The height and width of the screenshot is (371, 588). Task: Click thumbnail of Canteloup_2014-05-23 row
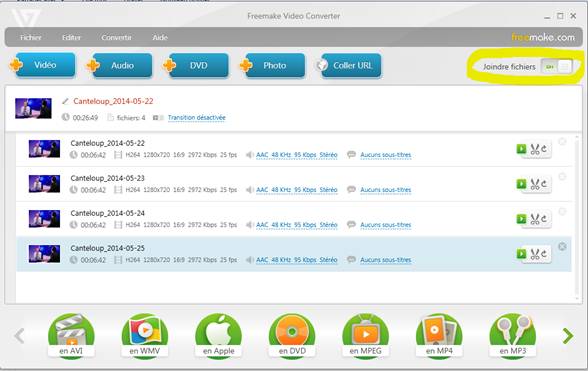tap(44, 184)
